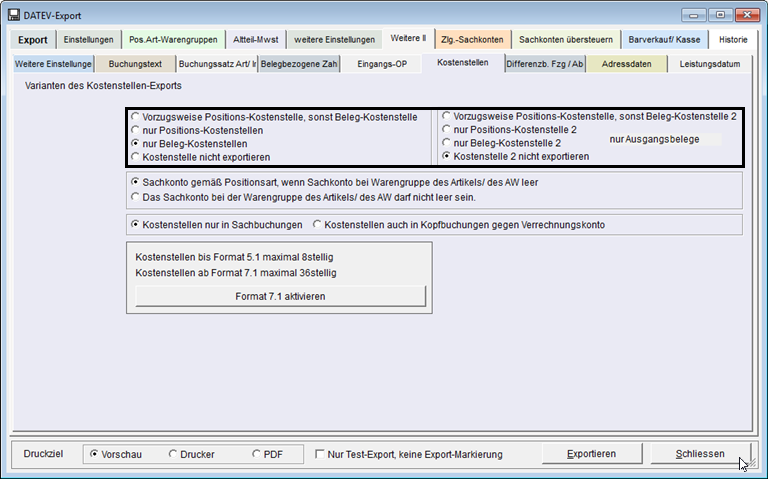Select Kostenstellen nur in Sachbuchungen
The width and height of the screenshot is (768, 479).
click(216, 224)
